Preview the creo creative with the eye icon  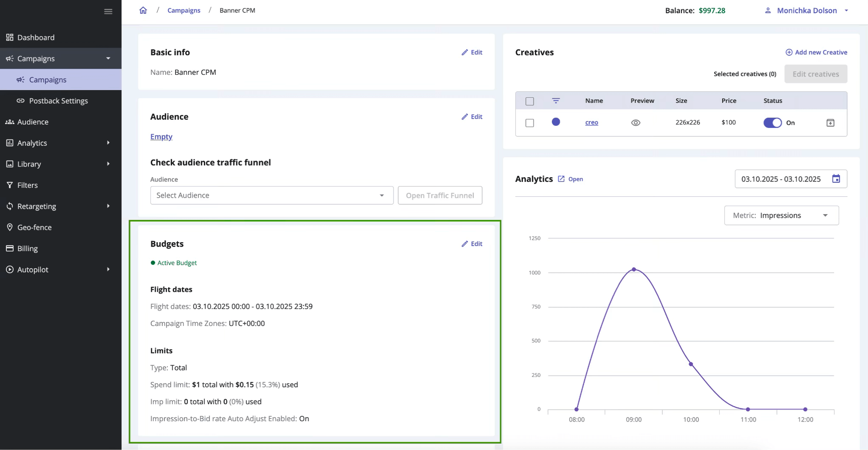[x=635, y=122]
